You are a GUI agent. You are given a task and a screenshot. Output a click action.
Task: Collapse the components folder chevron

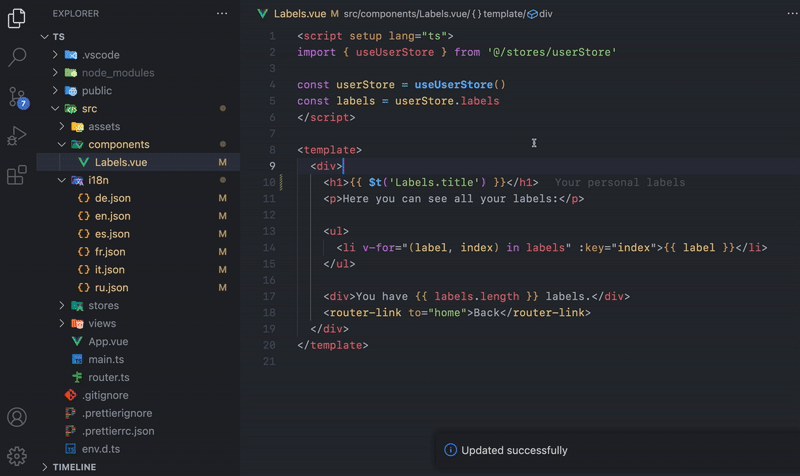[62, 144]
